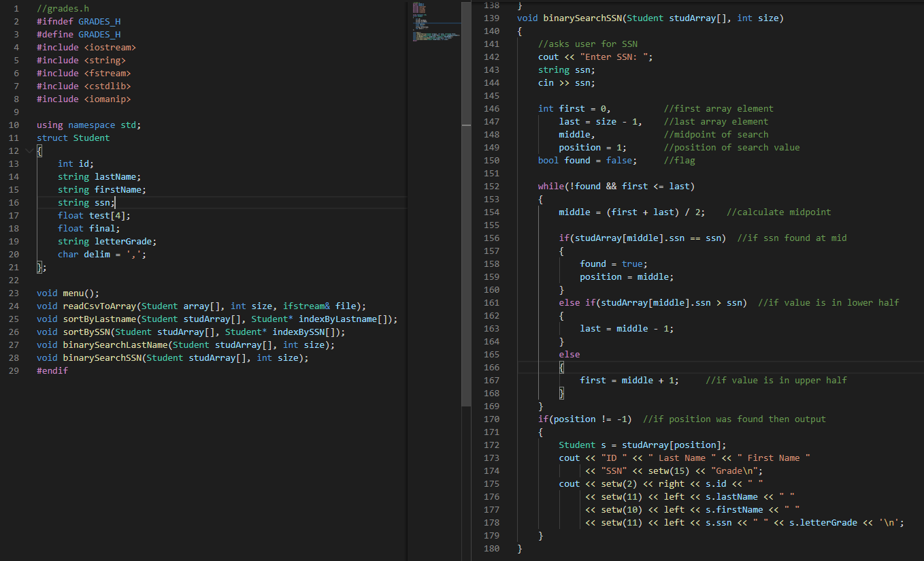Click the cout << "Enter SSN: " line

[x=595, y=57]
